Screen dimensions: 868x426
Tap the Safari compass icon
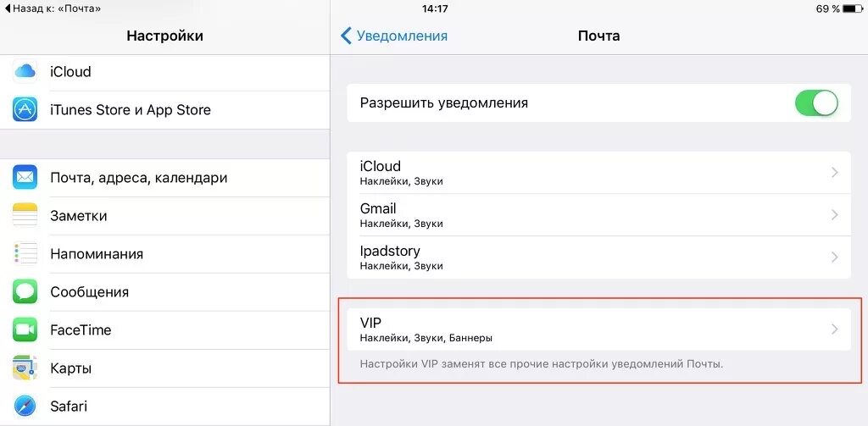pyautogui.click(x=25, y=406)
